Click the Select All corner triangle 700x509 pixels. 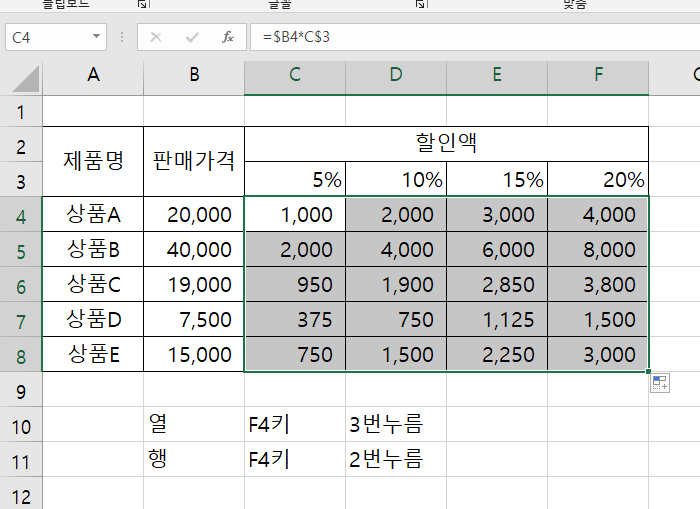25,79
